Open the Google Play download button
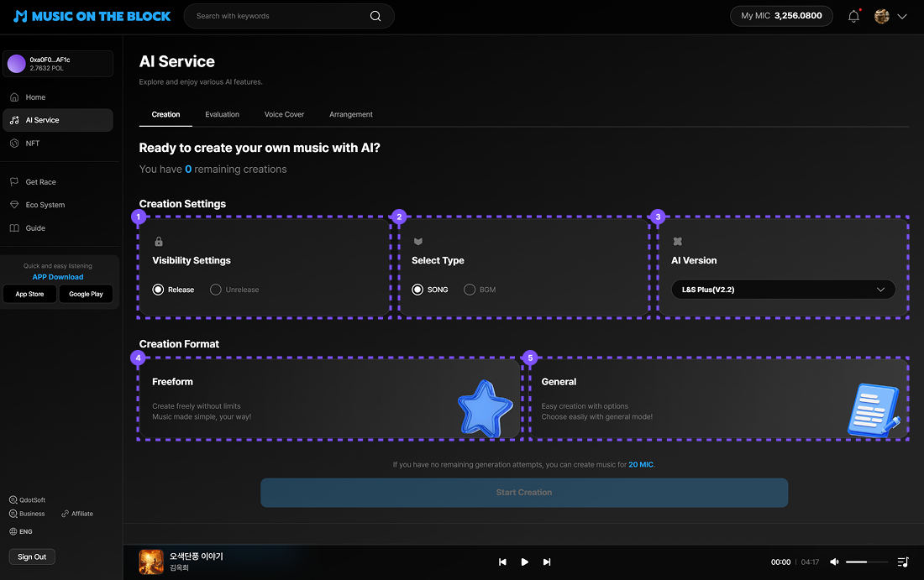This screenshot has width=924, height=580. pos(86,294)
